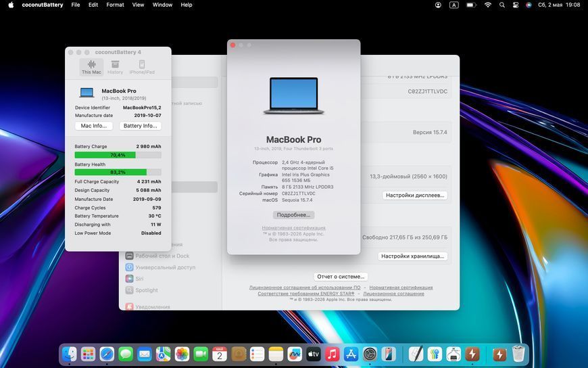Open Freeform from the Dock
This screenshot has height=368, width=588.
295,354
